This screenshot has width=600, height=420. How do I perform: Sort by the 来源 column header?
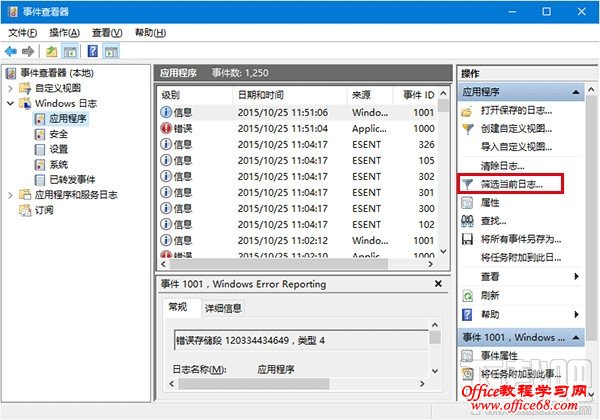(370, 95)
